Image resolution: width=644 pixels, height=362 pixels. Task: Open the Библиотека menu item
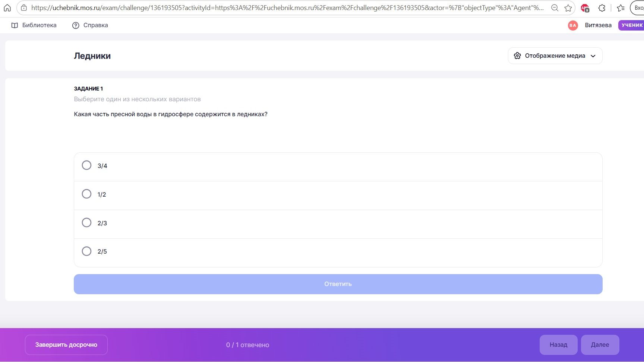(34, 25)
